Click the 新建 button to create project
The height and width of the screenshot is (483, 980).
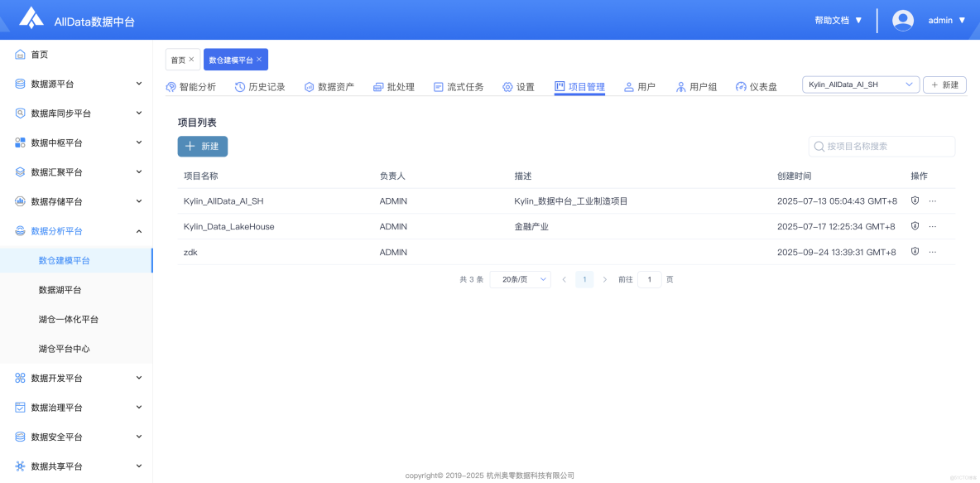pyautogui.click(x=202, y=146)
